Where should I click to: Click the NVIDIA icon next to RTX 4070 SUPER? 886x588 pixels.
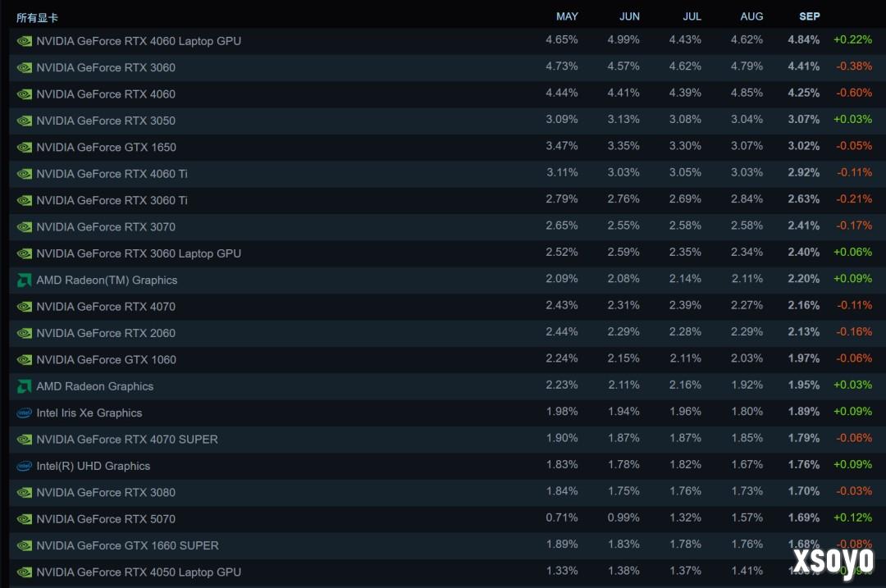tap(24, 440)
